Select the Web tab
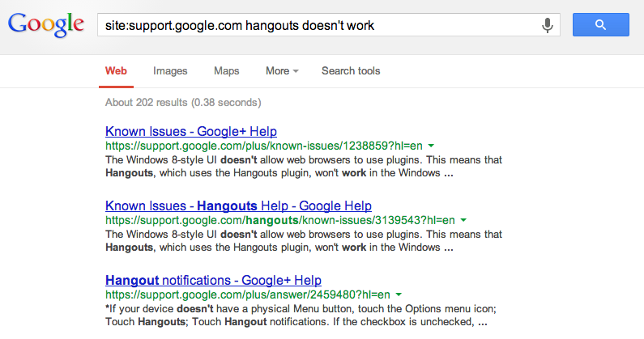The image size is (644, 339). (x=116, y=71)
